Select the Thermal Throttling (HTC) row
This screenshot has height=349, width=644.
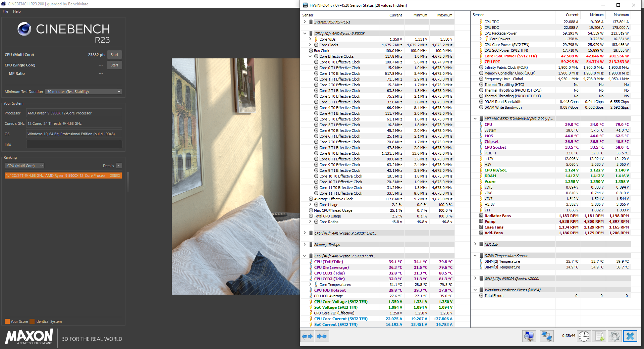coord(551,85)
